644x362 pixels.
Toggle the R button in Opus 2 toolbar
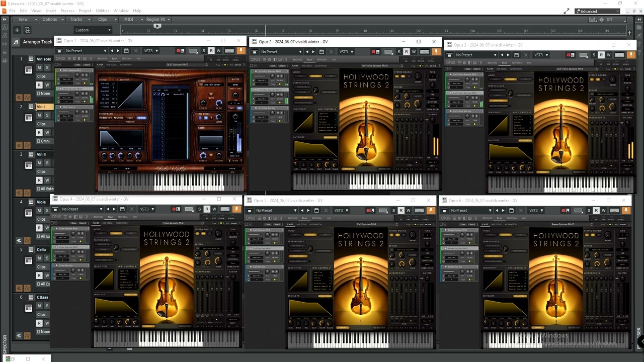407,52
